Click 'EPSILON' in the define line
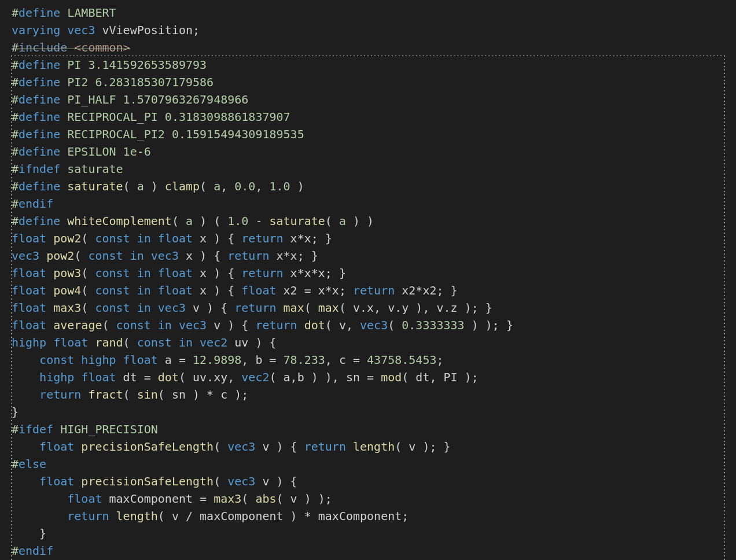The image size is (736, 560). [x=91, y=152]
